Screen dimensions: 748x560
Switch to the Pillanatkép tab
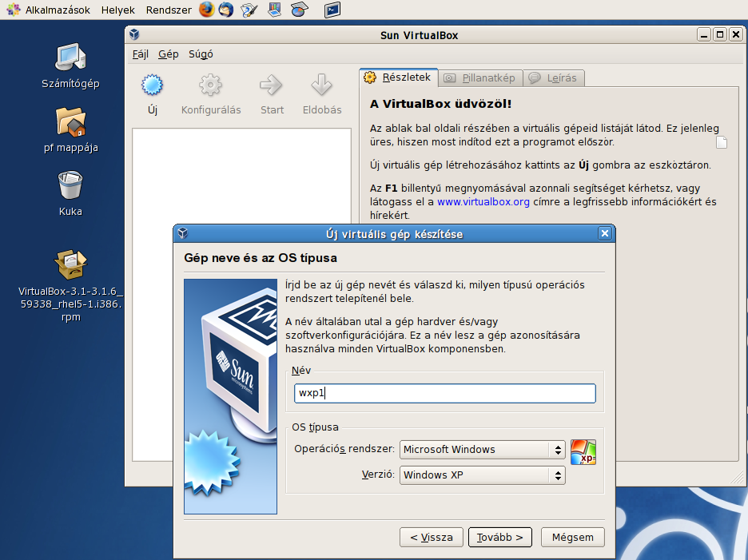pos(482,77)
